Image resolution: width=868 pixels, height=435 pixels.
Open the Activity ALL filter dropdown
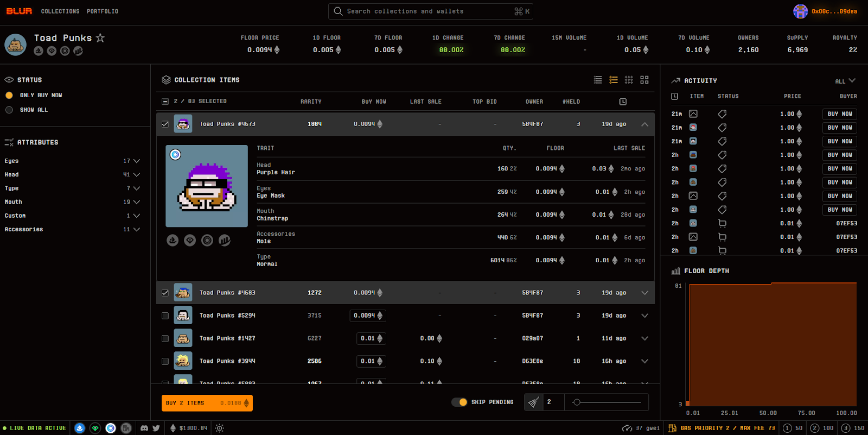point(845,81)
